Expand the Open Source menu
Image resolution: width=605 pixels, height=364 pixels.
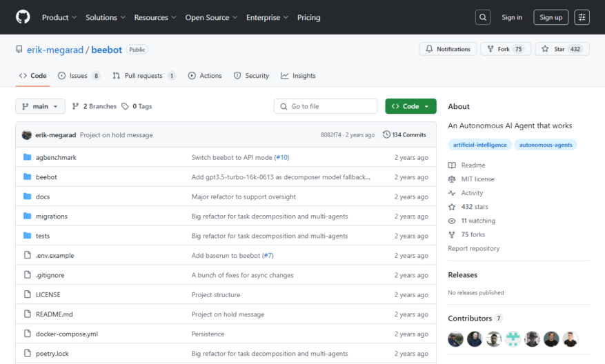click(x=212, y=17)
